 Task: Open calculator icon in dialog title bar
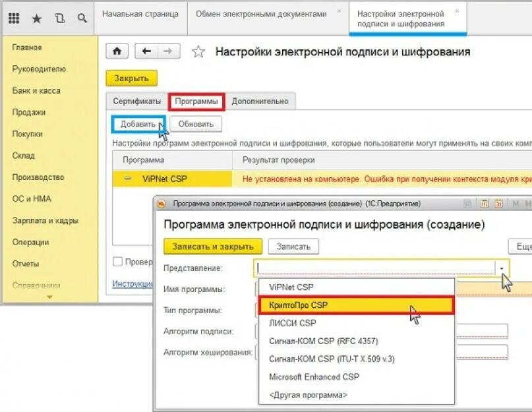coord(484,204)
